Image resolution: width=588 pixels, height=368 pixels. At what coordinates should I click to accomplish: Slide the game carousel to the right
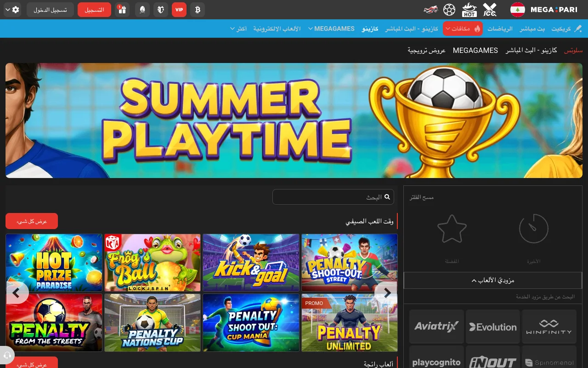pos(386,293)
